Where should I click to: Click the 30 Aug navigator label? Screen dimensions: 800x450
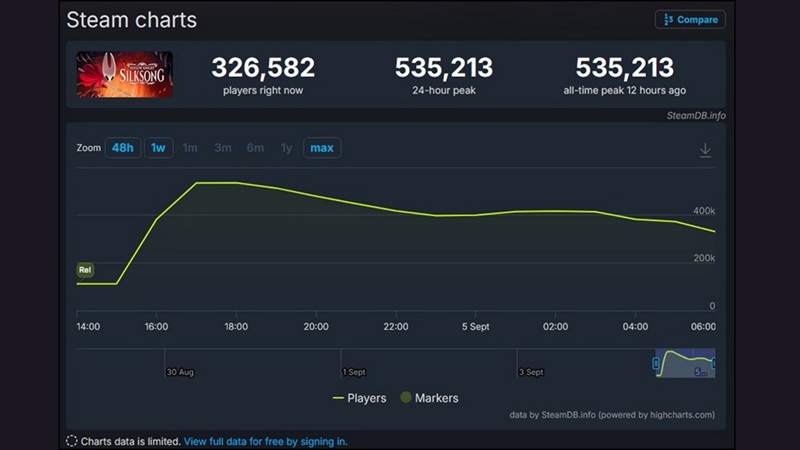coord(180,372)
